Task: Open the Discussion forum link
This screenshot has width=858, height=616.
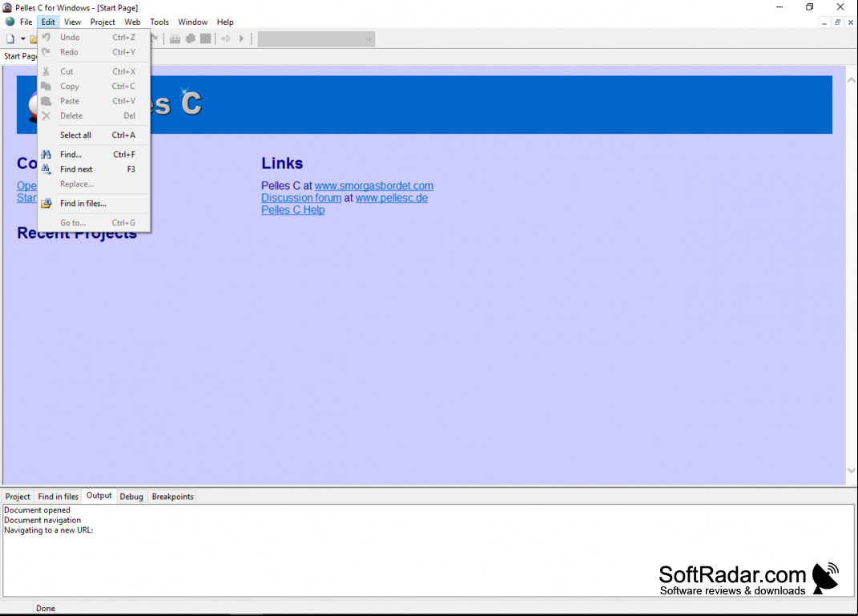Action: click(x=301, y=198)
